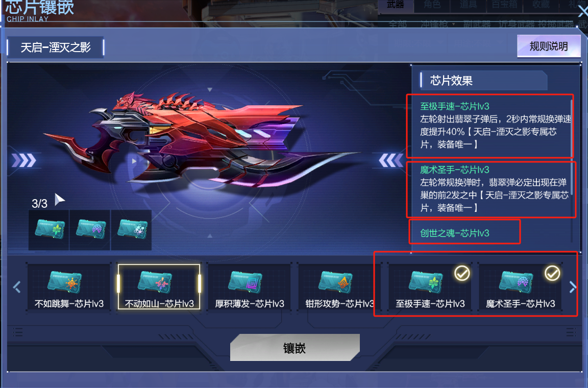Screen dimensions: 588x388
Task: Open the 武器 tab
Action: coord(395,5)
